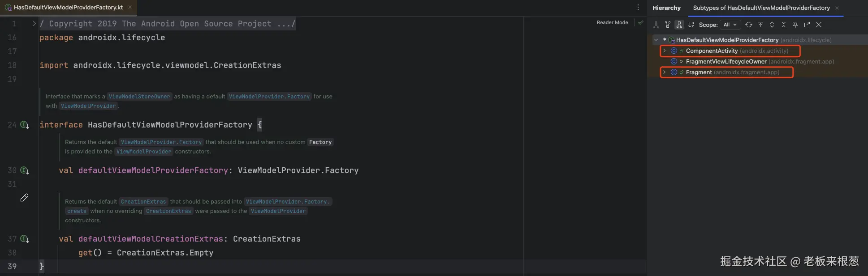Collapse all nodes in hierarchy
Image resolution: width=868 pixels, height=276 pixels.
(x=784, y=25)
